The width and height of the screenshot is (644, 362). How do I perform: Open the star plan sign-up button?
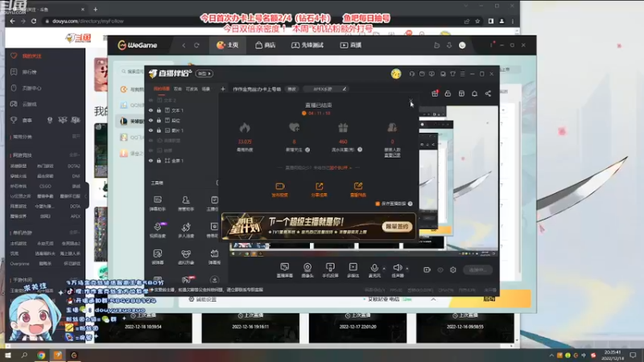pos(396,227)
